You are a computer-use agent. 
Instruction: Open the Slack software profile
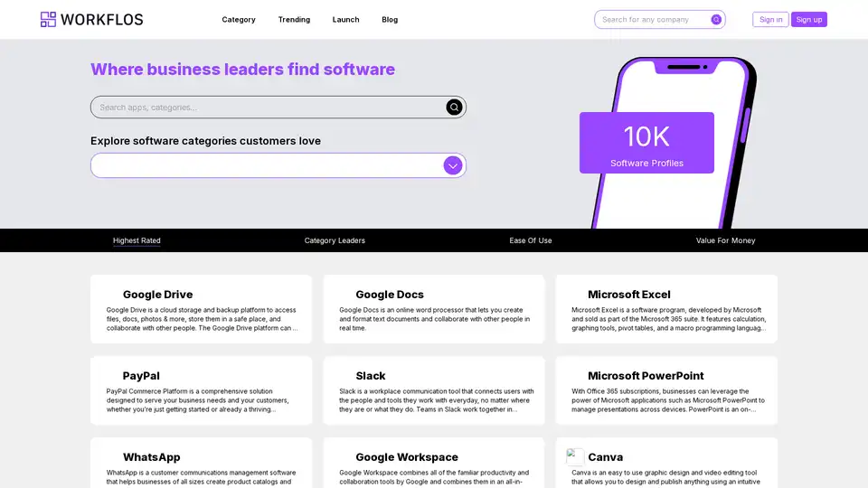point(371,376)
